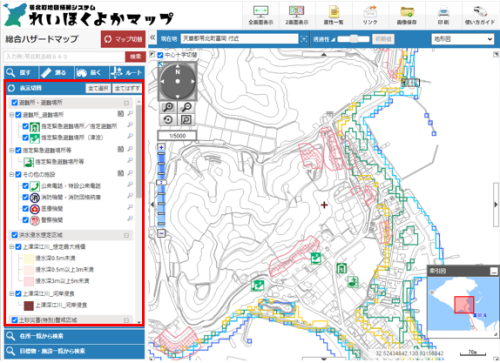Click the red search button
The image size is (500, 363).
[x=135, y=57]
